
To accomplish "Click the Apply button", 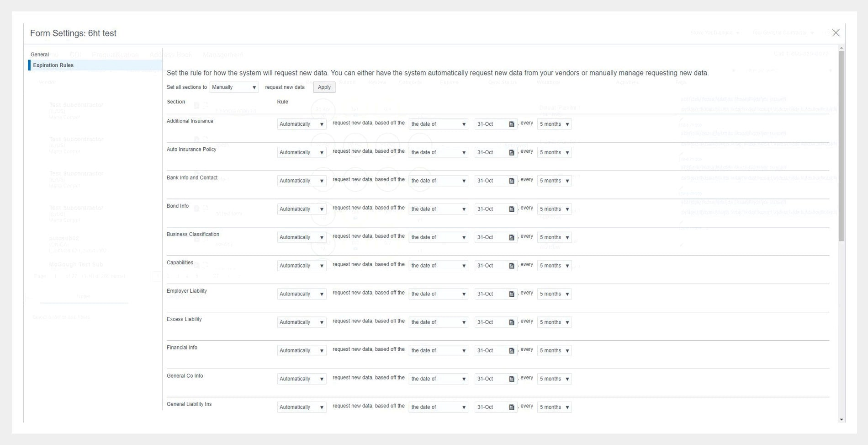I will [324, 87].
